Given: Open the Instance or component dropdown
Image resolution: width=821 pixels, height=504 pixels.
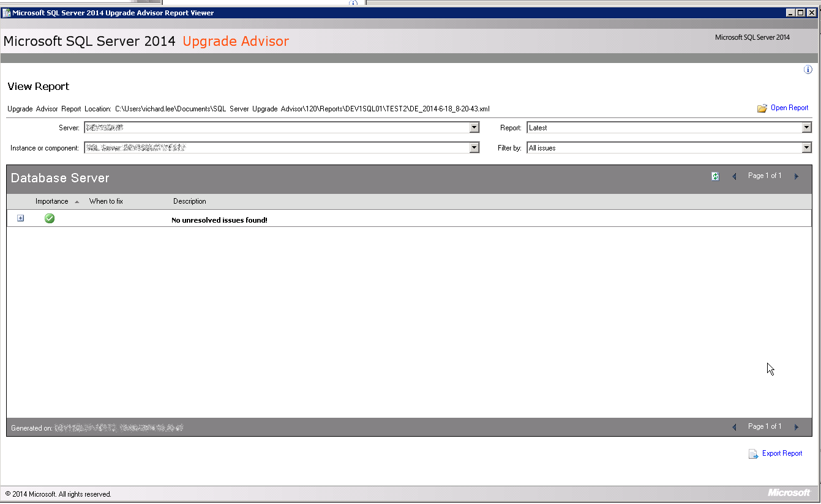Looking at the screenshot, I should [x=474, y=147].
